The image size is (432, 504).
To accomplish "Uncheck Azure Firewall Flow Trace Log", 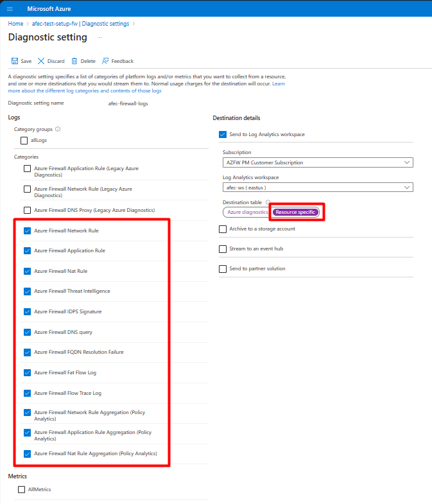I will 28,394.
